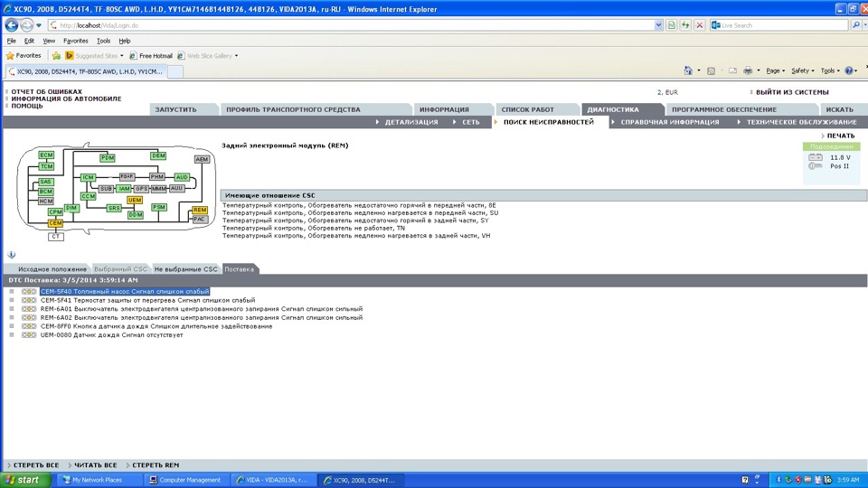Screen dimensions: 868x488
Task: Expand the UEM-0080 fault row
Action: tap(12, 334)
